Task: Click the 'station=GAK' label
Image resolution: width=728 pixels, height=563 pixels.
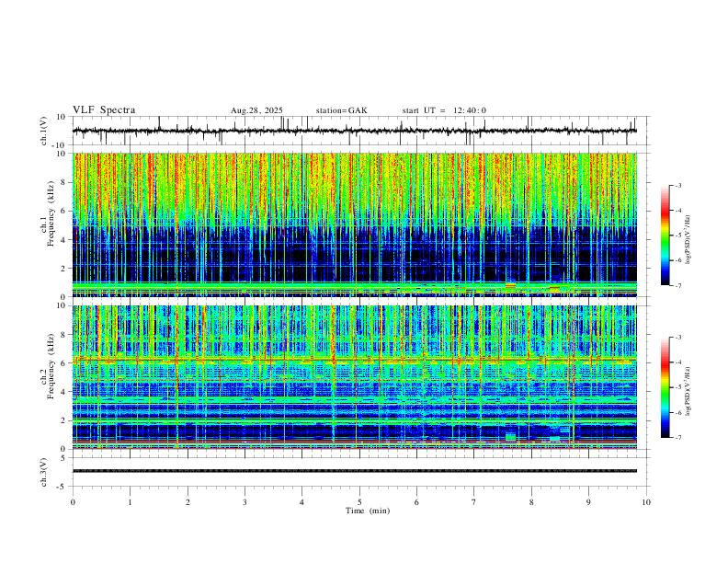Action: point(342,110)
